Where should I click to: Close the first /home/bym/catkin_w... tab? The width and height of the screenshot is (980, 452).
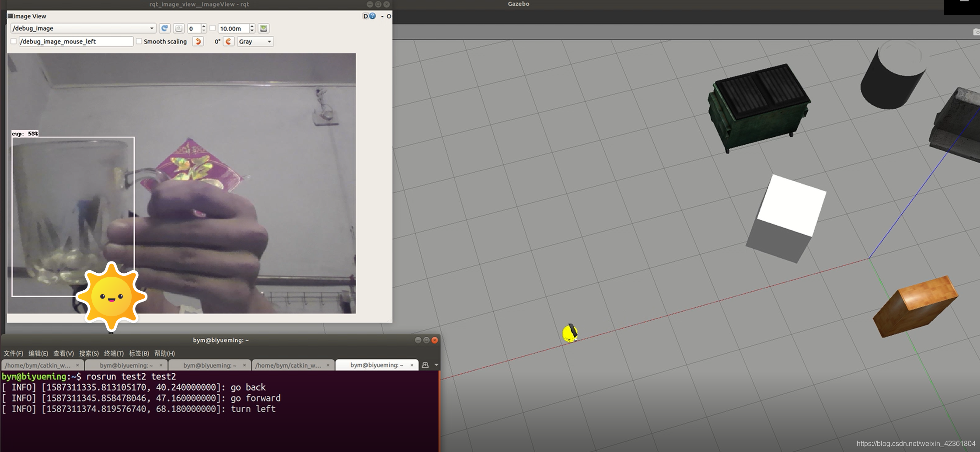pos(77,365)
